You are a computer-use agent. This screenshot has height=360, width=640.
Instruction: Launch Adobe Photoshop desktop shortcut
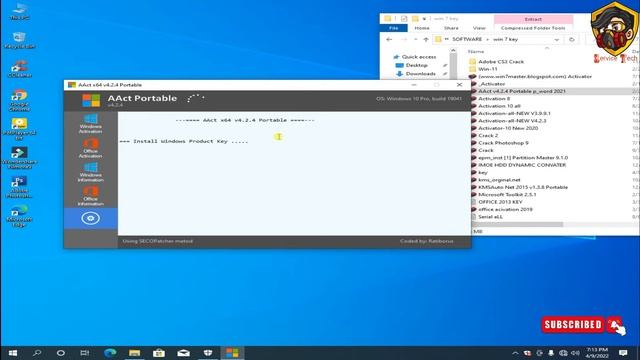19,187
